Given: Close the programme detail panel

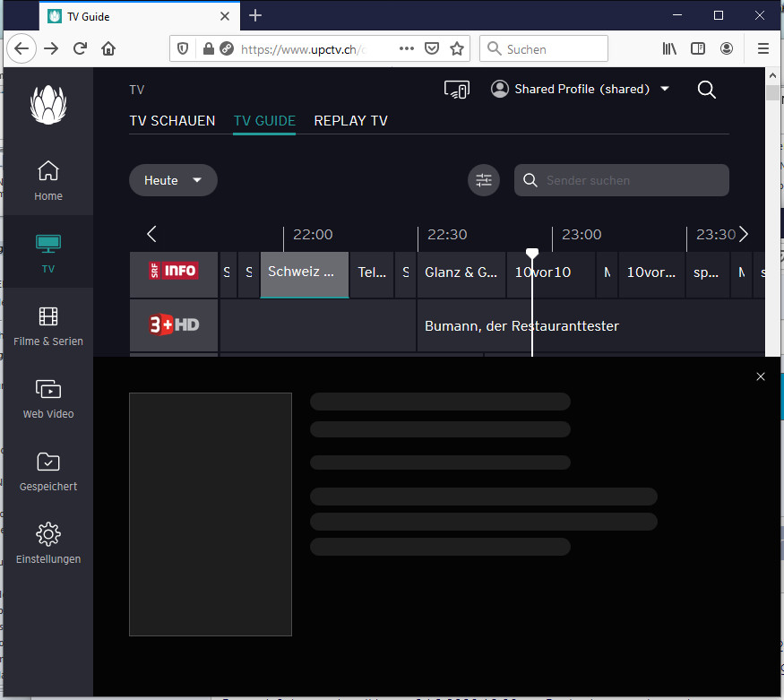Looking at the screenshot, I should coord(761,376).
